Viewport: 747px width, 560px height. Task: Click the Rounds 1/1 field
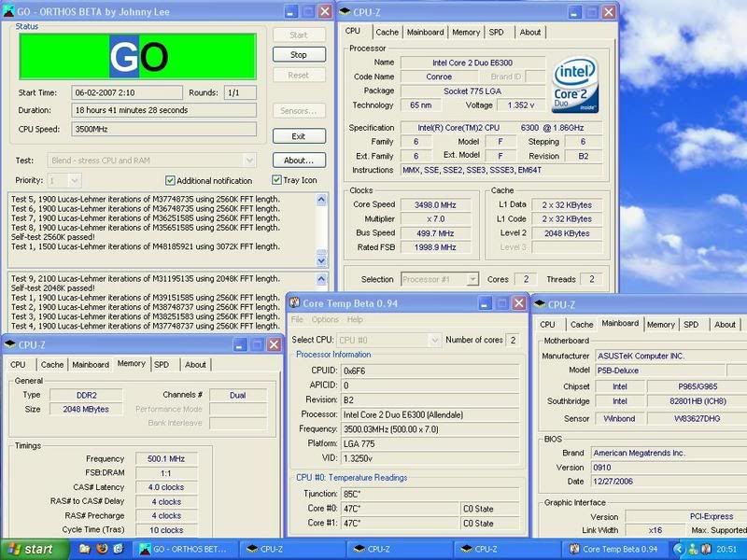(x=240, y=92)
